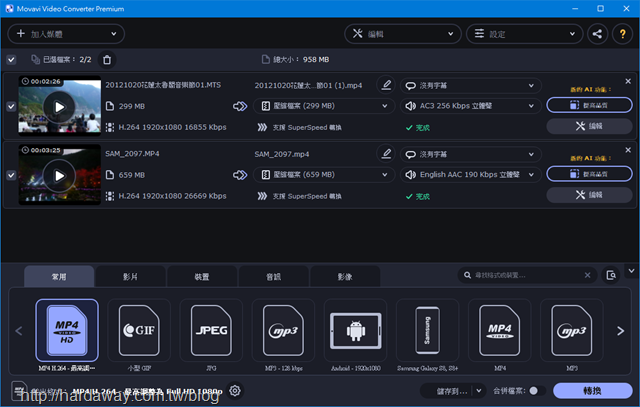This screenshot has height=407, width=640.
Task: Click edit button for 20121020 file
Action: click(589, 126)
